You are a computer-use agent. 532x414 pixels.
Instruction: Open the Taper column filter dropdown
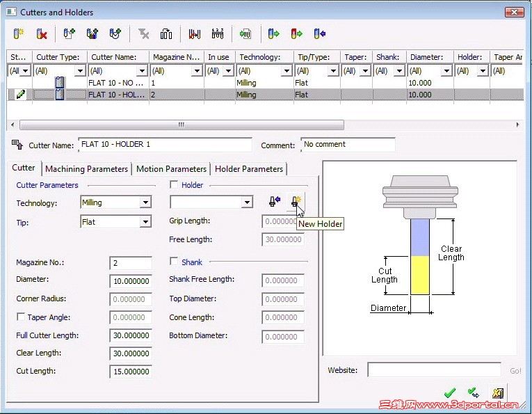(365, 70)
